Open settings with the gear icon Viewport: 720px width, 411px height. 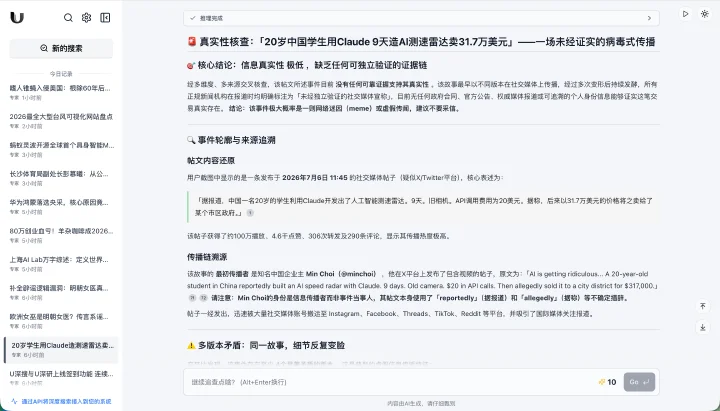pyautogui.click(x=86, y=17)
